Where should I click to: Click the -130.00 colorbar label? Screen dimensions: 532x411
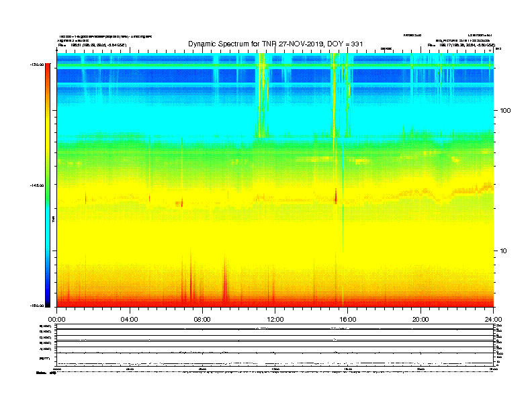pos(37,64)
